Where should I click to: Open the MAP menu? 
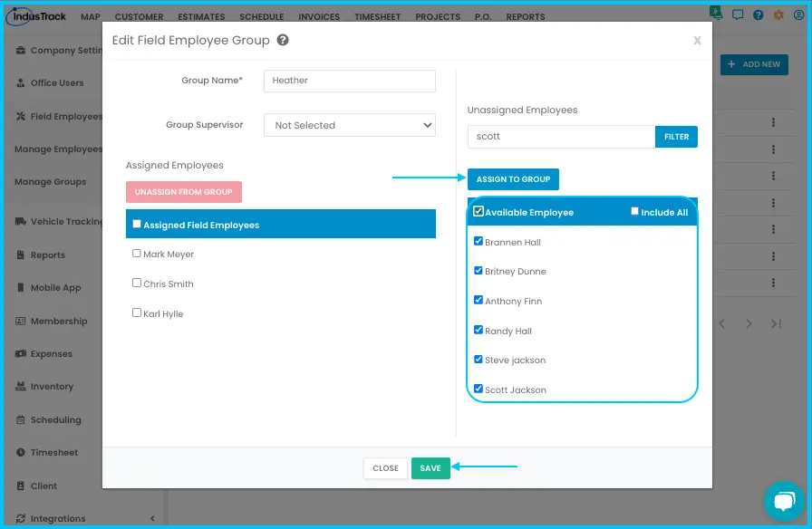91,16
